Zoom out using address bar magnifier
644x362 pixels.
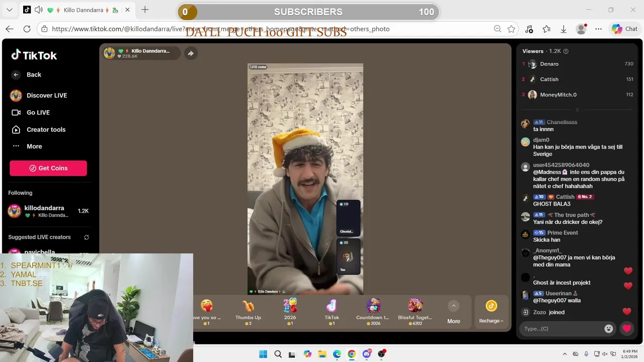click(498, 29)
